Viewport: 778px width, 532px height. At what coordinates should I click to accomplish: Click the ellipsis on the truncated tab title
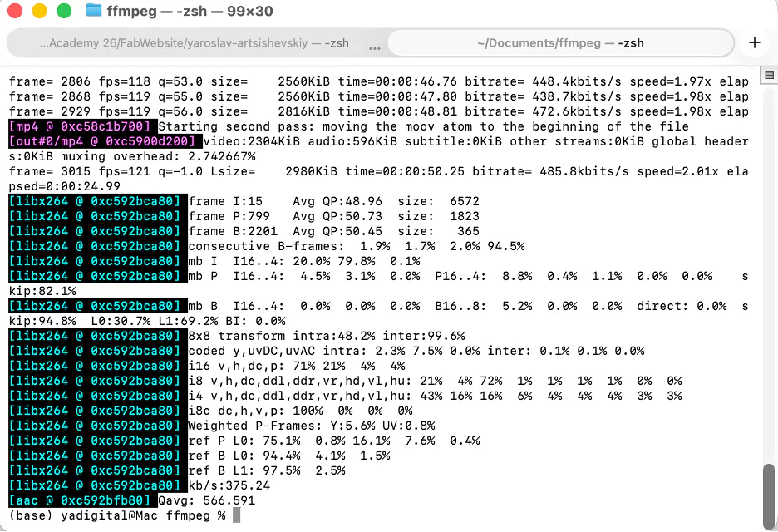pyautogui.click(x=375, y=47)
